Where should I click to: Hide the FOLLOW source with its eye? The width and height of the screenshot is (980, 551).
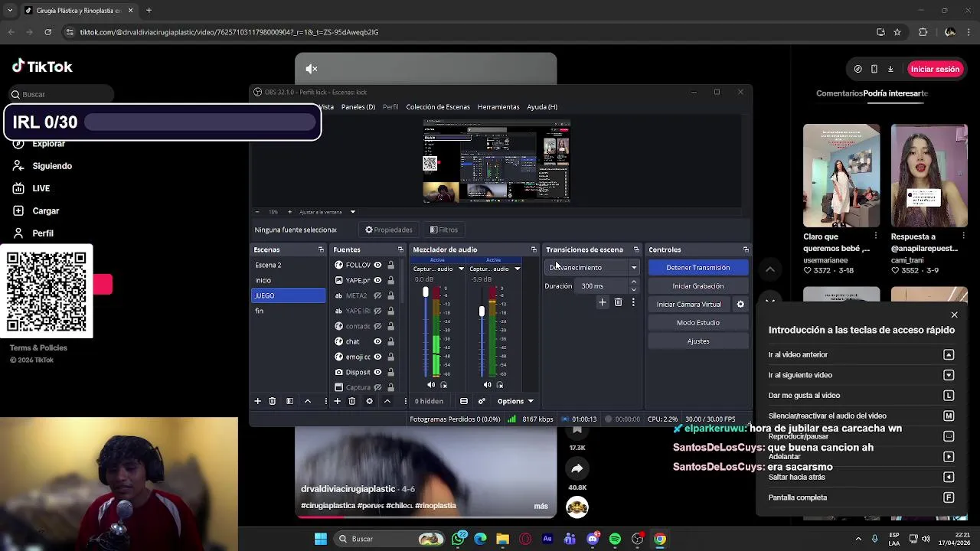[x=377, y=265]
